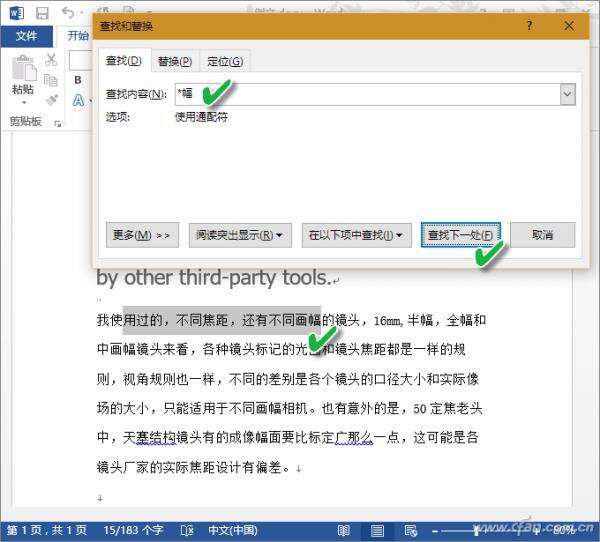Open the 阅读突出显示(R) dropdown
This screenshot has width=600, height=542.
(240, 235)
